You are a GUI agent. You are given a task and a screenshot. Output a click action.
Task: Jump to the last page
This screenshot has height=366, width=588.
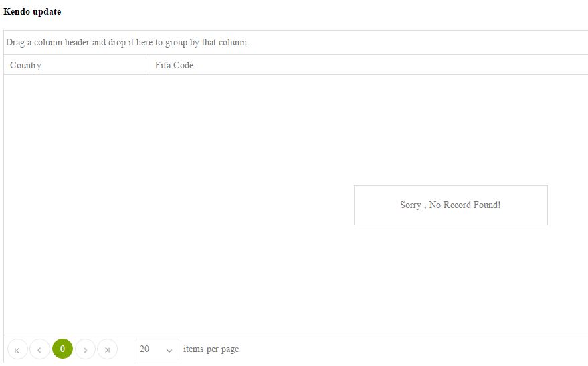[x=107, y=349]
